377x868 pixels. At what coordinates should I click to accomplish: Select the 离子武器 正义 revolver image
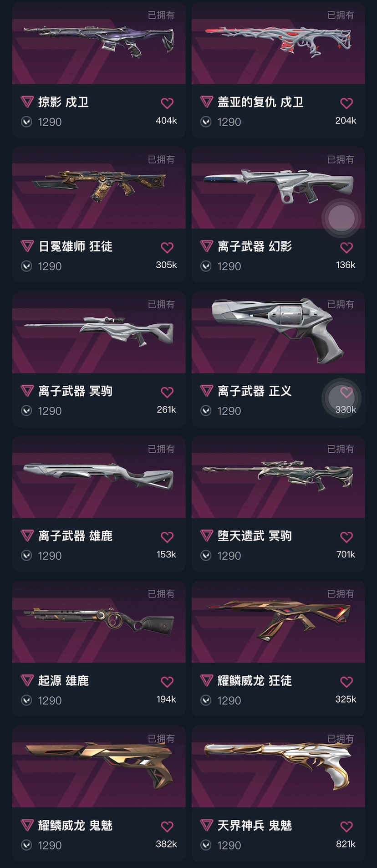(x=278, y=332)
